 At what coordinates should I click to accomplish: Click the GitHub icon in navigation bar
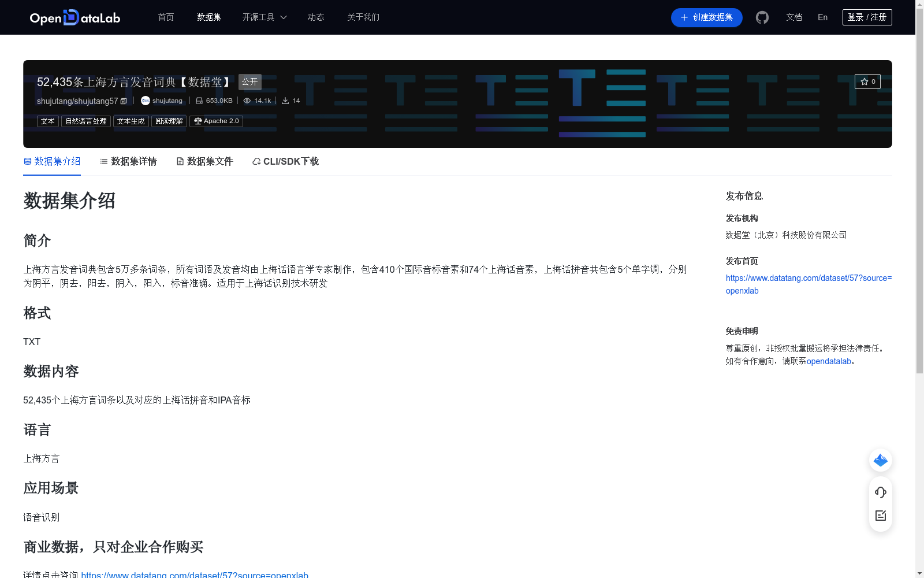point(762,17)
